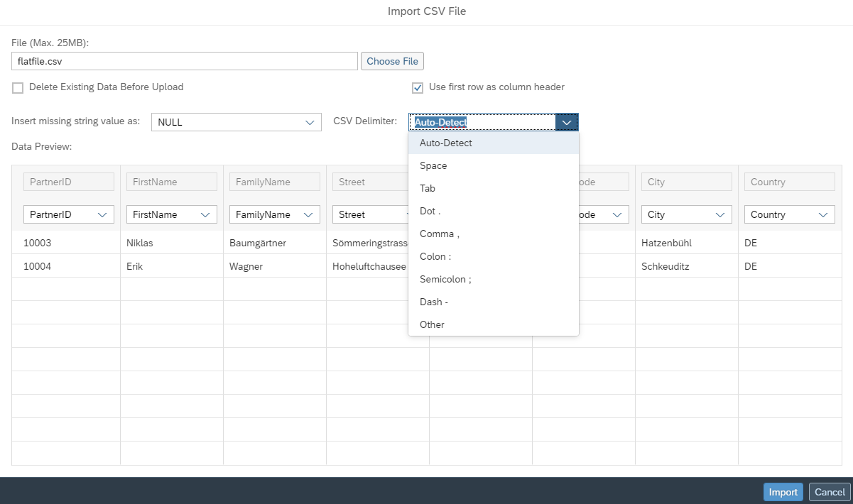853x504 pixels.
Task: Click the Cancel button
Action: (829, 491)
